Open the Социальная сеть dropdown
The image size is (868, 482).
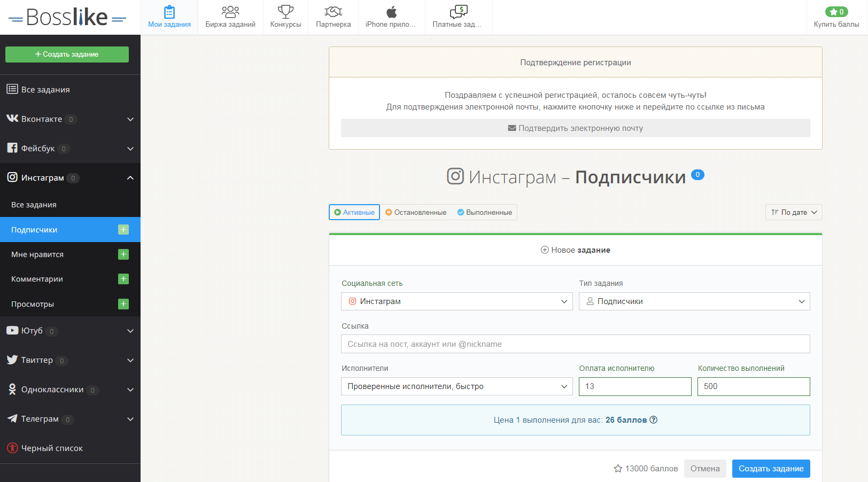click(x=456, y=301)
